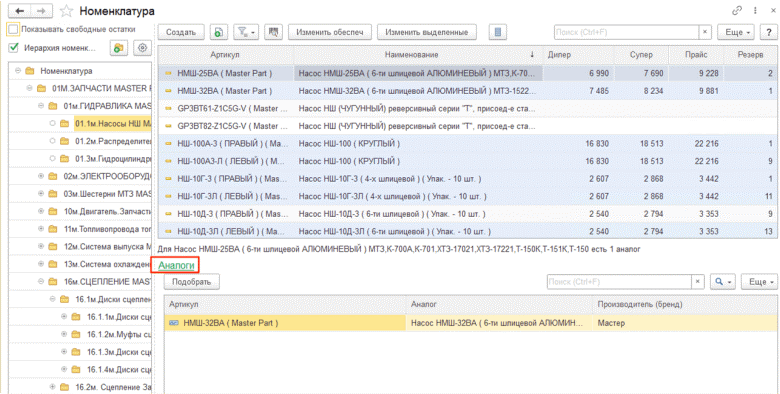
Task: Collapse the 16м.СЦЕПЛЕНИЕ tree folder
Action: pyautogui.click(x=41, y=282)
